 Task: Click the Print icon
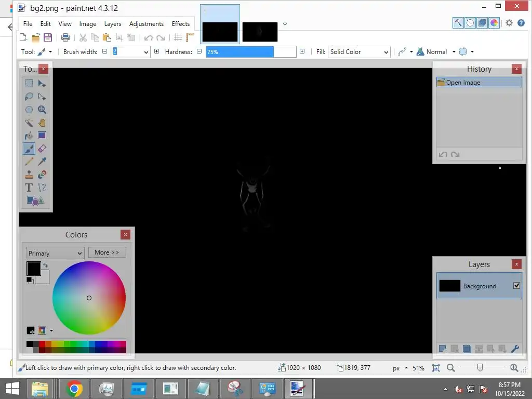pos(65,37)
